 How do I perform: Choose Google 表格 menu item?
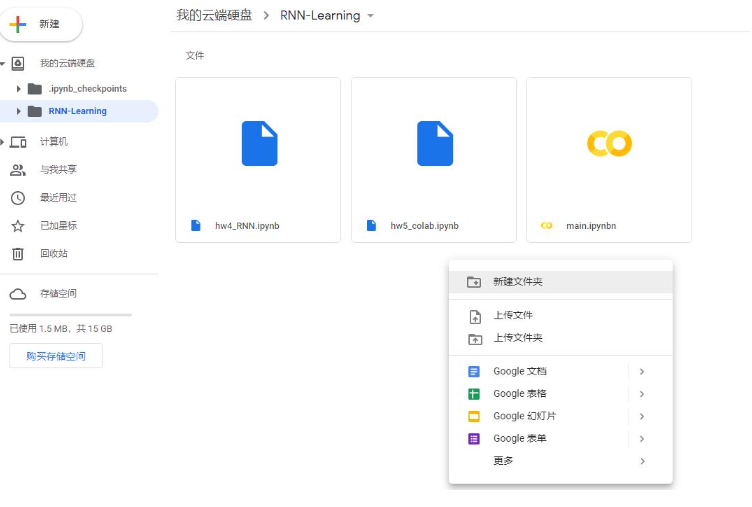tap(561, 394)
